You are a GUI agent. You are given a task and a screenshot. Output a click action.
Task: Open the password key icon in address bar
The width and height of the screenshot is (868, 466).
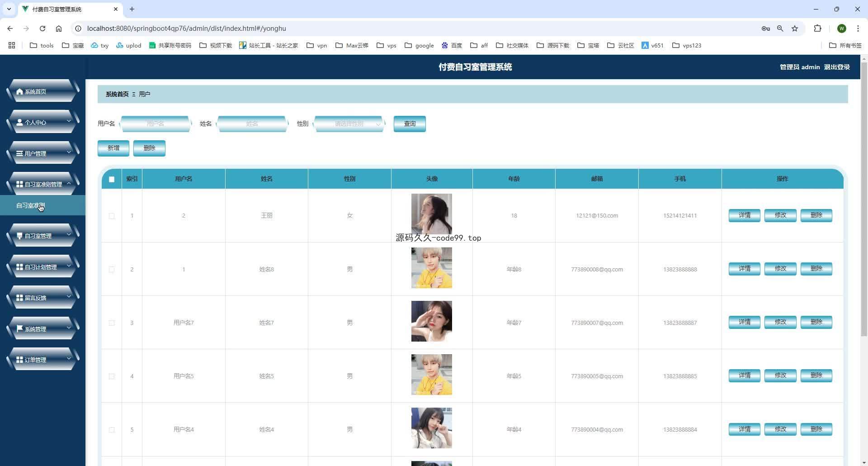[765, 29]
